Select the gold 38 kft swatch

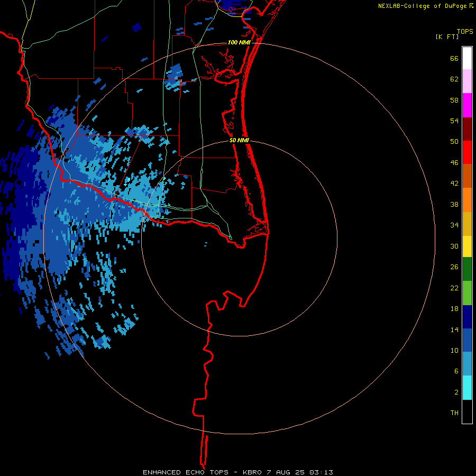[467, 224]
